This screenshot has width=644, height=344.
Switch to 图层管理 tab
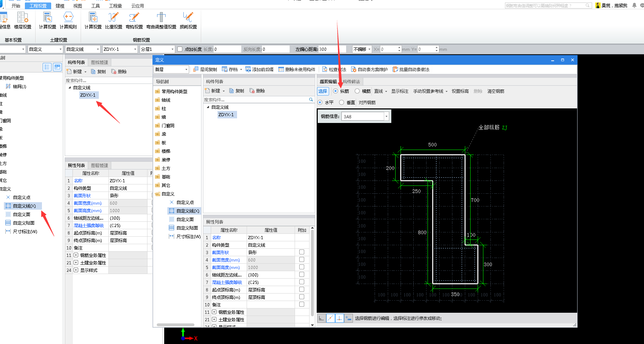click(x=100, y=166)
